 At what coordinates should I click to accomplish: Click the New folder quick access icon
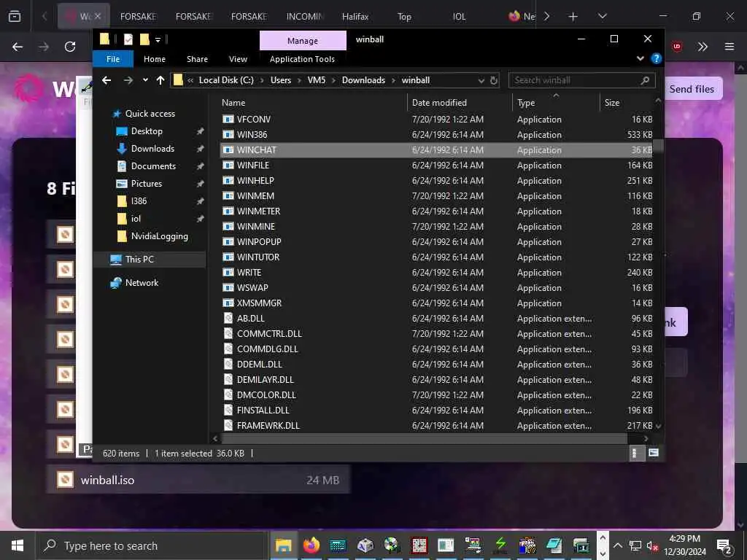144,39
